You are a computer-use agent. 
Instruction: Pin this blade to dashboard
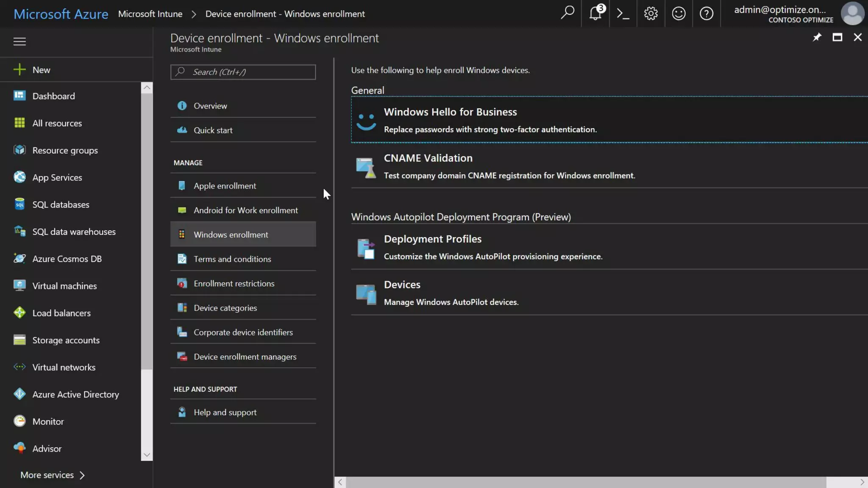pos(817,37)
